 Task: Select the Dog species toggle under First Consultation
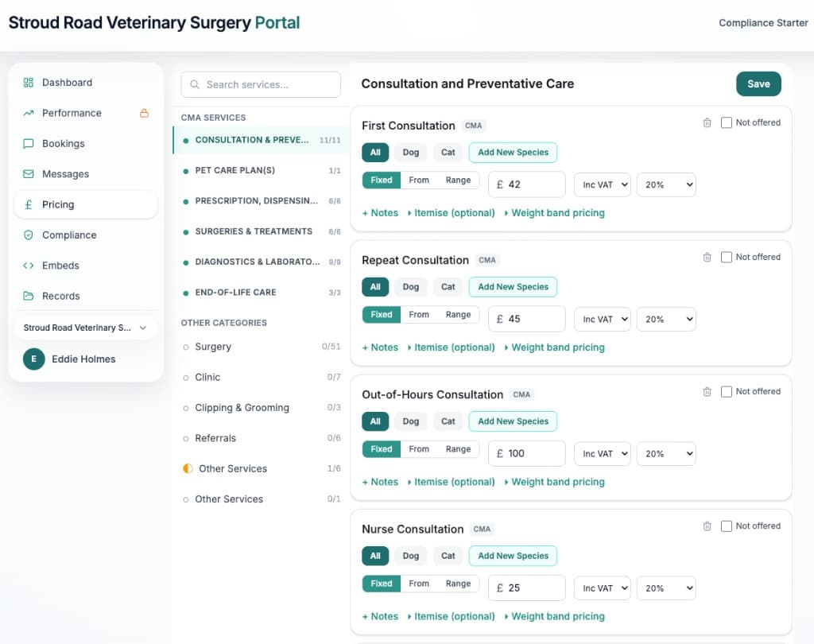click(410, 152)
